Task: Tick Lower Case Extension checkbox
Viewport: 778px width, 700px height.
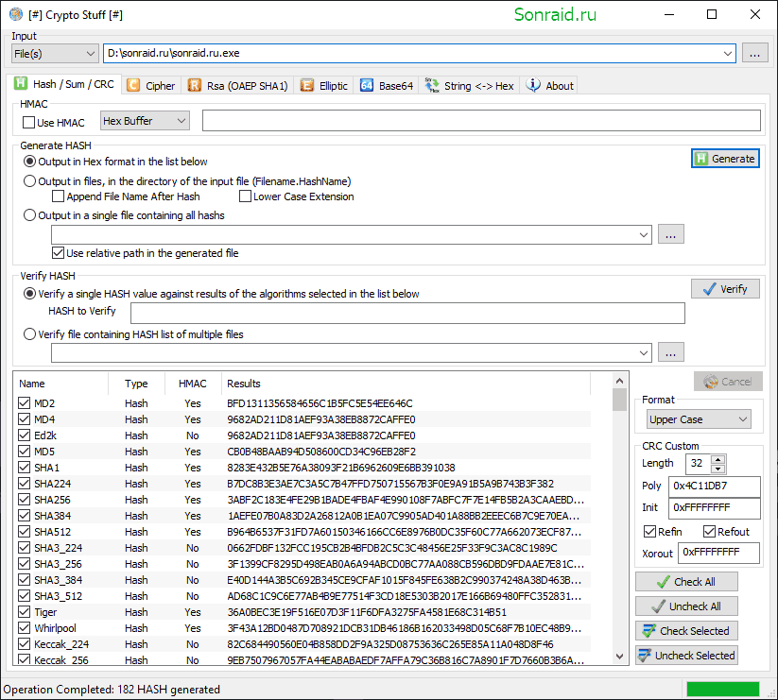Action: point(245,196)
